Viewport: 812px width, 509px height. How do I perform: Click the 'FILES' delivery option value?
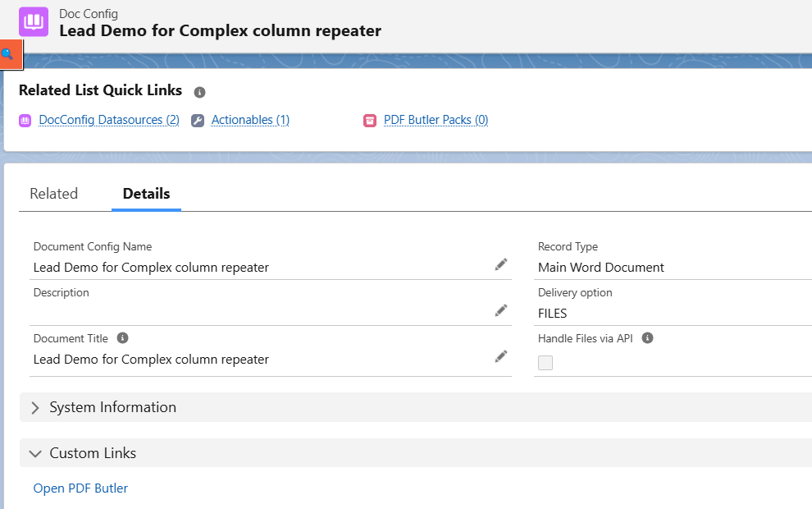(x=553, y=314)
